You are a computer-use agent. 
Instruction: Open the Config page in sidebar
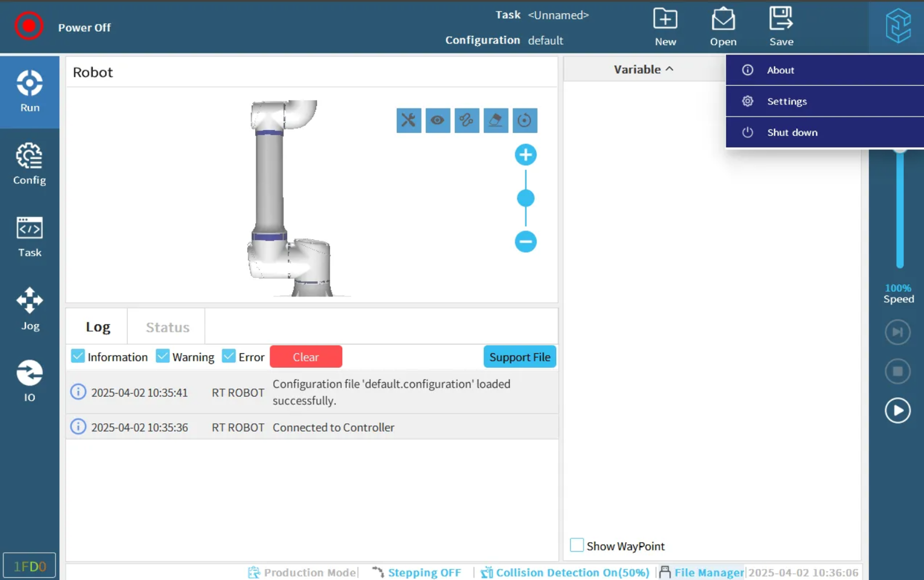pos(30,164)
